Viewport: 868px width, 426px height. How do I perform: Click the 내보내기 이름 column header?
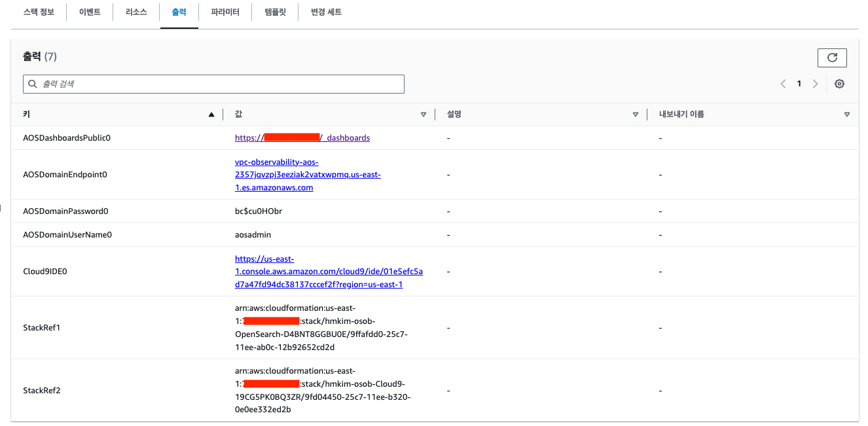tap(681, 114)
